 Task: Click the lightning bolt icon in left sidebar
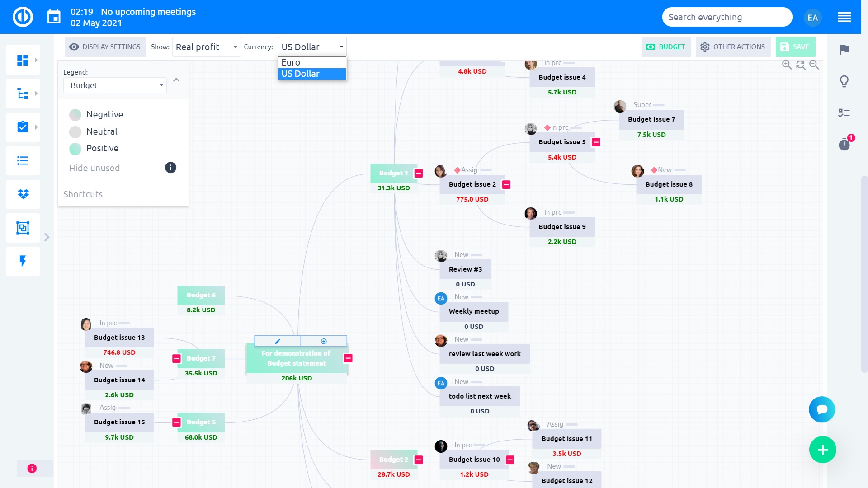23,261
